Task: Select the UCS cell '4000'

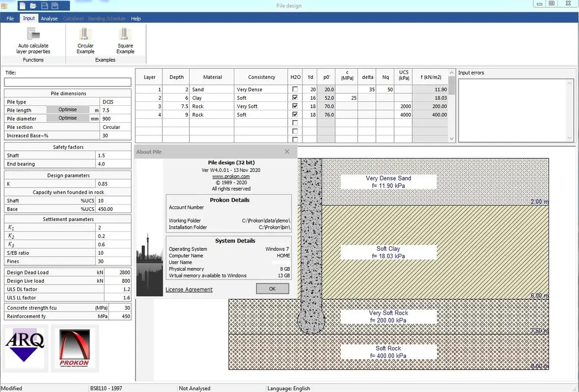Action: 403,115
